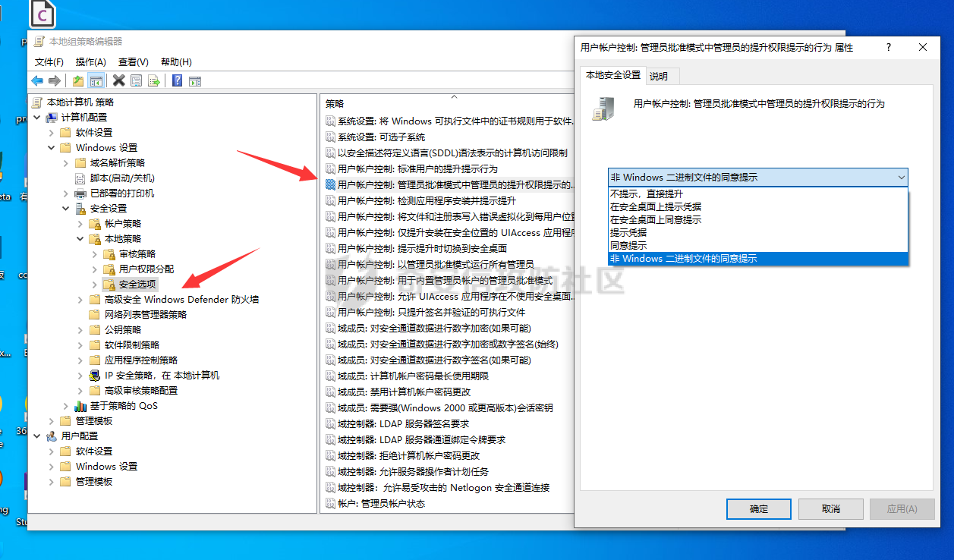Click the 安全设置 tree node icon
Image resolution: width=954 pixels, height=560 pixels.
pos(81,208)
